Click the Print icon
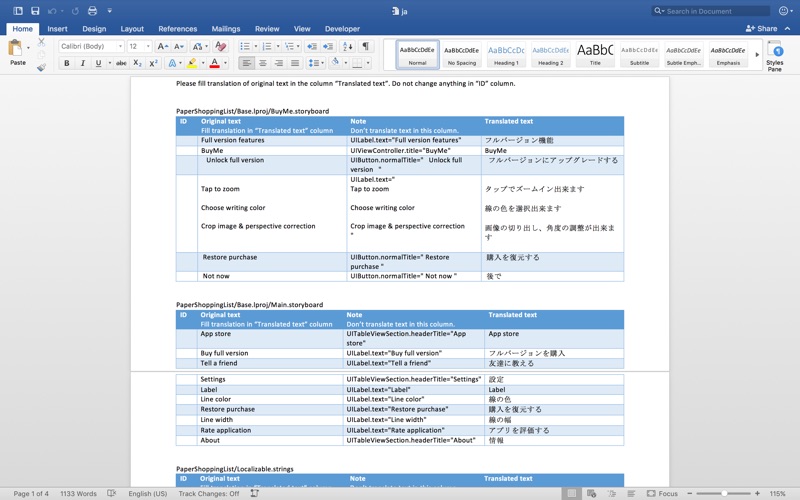The image size is (800, 500). click(x=92, y=11)
